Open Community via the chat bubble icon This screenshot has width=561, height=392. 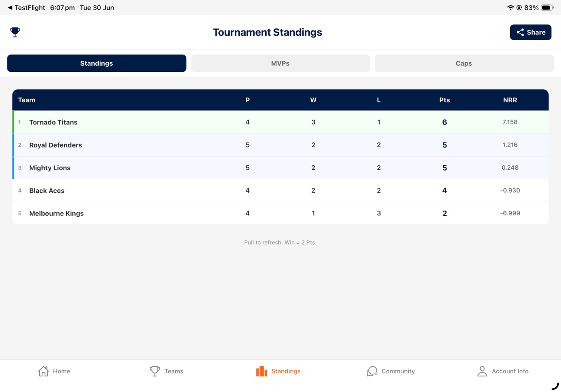tap(372, 371)
